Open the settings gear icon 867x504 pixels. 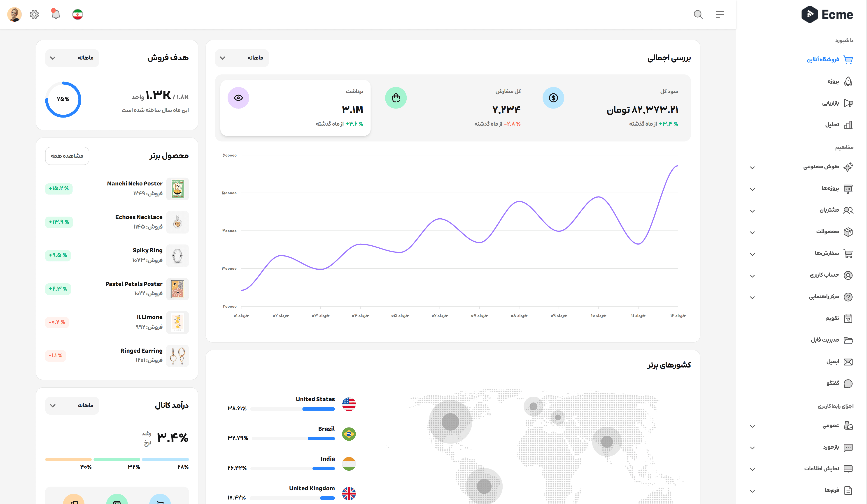coord(34,14)
